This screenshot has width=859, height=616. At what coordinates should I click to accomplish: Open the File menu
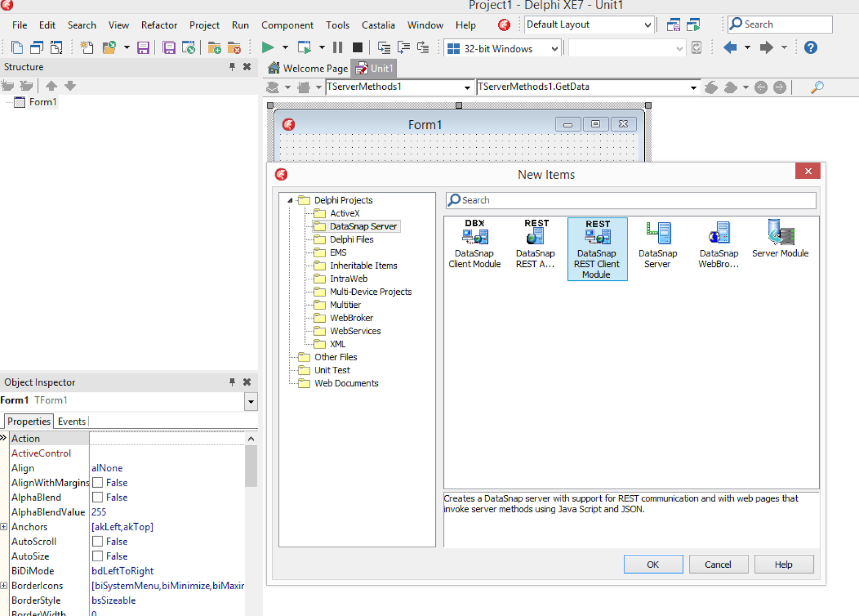(x=19, y=25)
